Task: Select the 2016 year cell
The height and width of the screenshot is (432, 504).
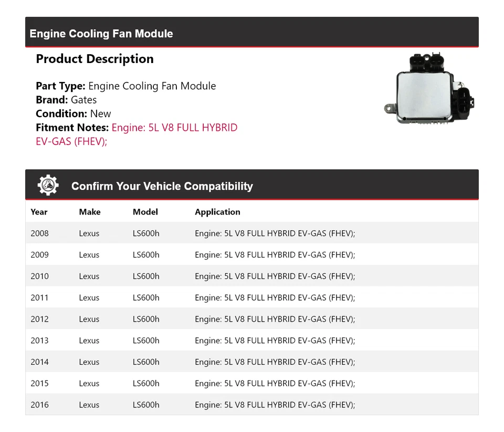Action: point(39,405)
